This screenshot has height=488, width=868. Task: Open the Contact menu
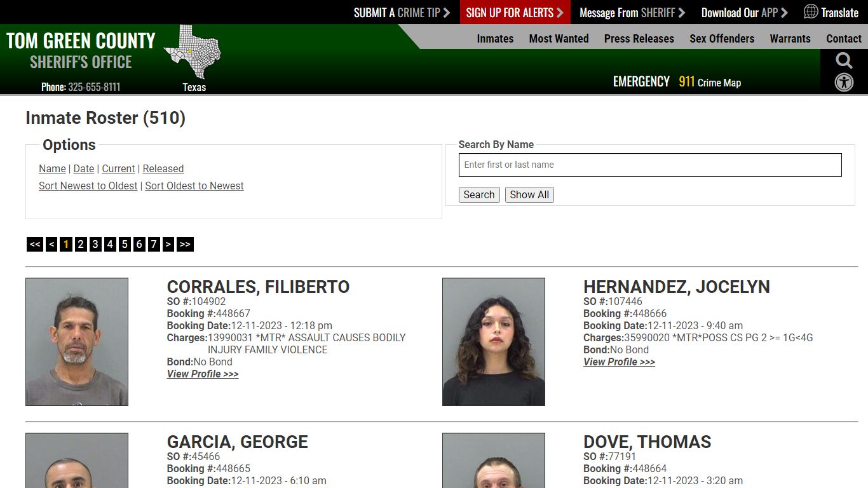pos(844,39)
